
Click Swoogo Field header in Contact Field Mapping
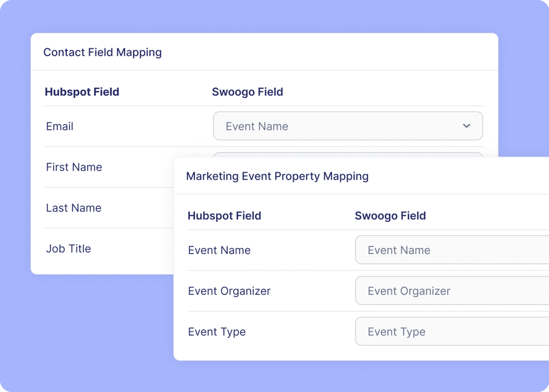pyautogui.click(x=247, y=92)
